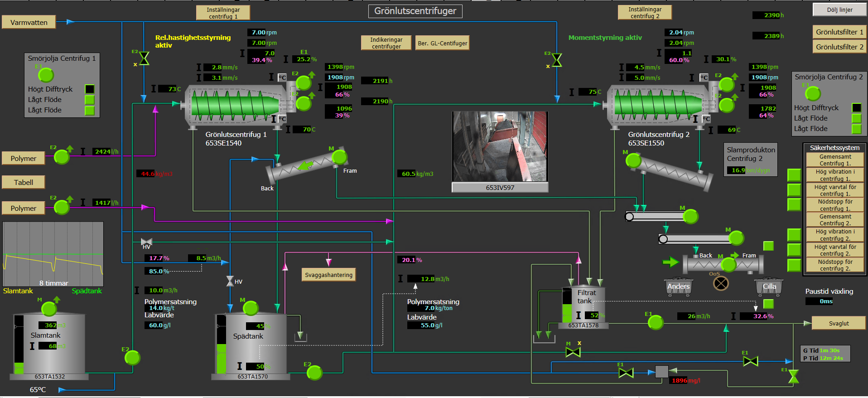Open the HV valve above Spädtank
This screenshot has height=398, width=868.
pos(230,282)
